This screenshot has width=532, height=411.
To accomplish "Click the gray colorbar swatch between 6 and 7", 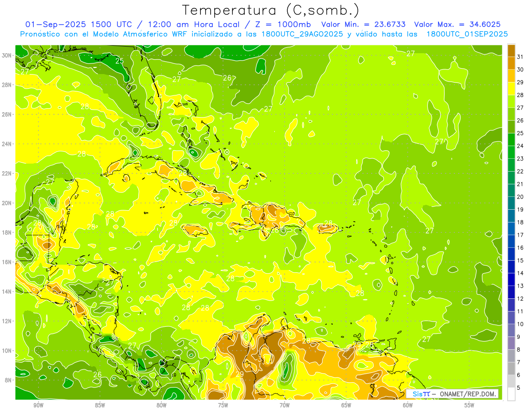I will (x=512, y=368).
